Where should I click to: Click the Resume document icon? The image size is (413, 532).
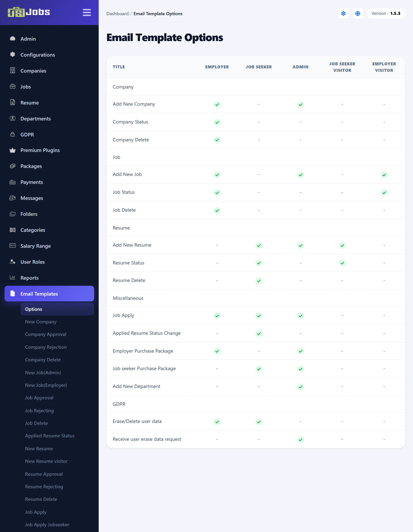(x=12, y=102)
